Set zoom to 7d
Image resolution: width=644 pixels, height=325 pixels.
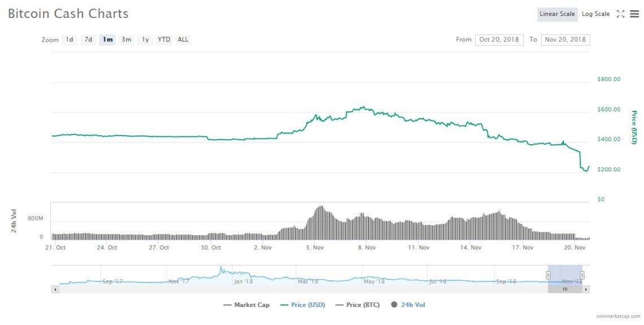(x=88, y=40)
